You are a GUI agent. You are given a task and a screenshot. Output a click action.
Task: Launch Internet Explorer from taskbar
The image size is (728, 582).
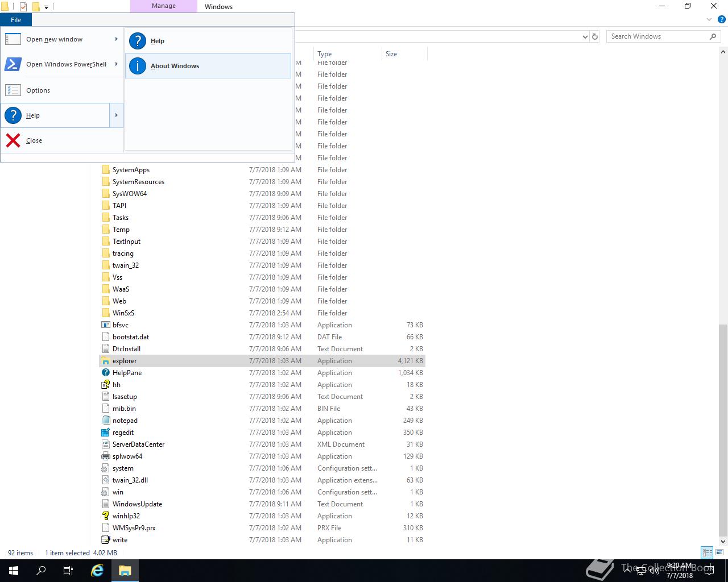coord(98,571)
